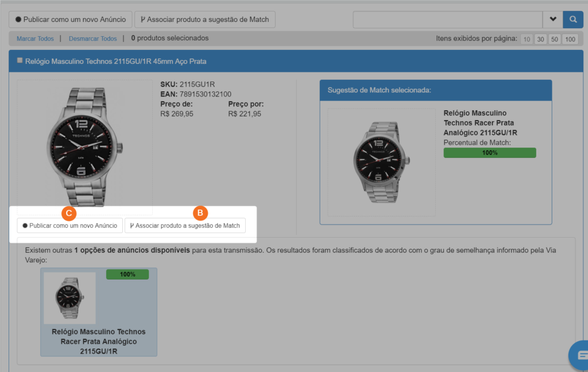The height and width of the screenshot is (372, 588).
Task: Click suggestion title Relógio Masculino Technos Racer Prata
Action: point(480,123)
